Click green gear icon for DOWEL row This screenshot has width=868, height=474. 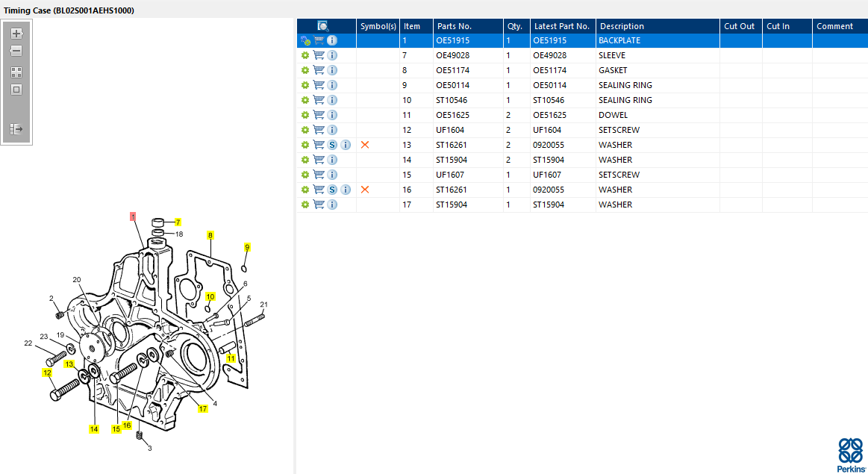(305, 115)
